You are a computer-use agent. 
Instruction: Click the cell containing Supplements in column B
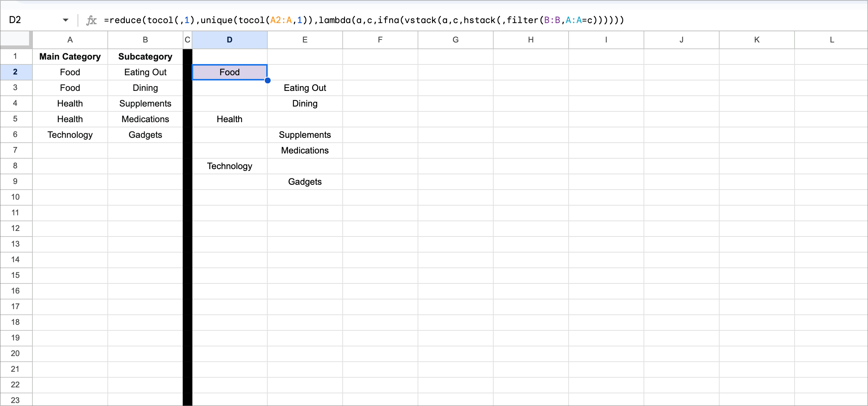145,104
